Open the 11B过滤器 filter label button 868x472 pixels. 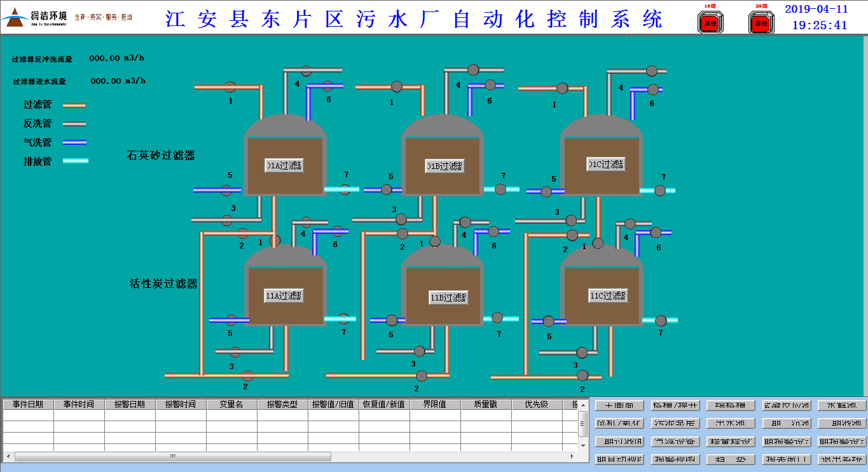448,297
